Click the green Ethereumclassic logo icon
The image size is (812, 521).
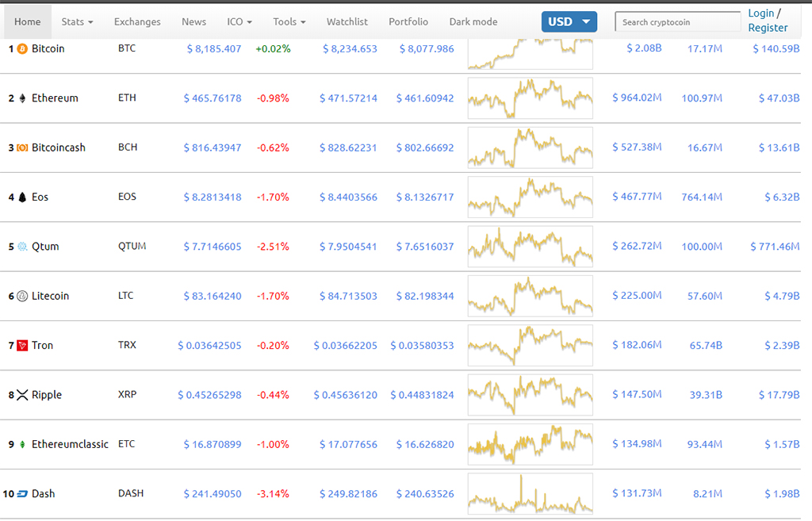pyautogui.click(x=22, y=444)
